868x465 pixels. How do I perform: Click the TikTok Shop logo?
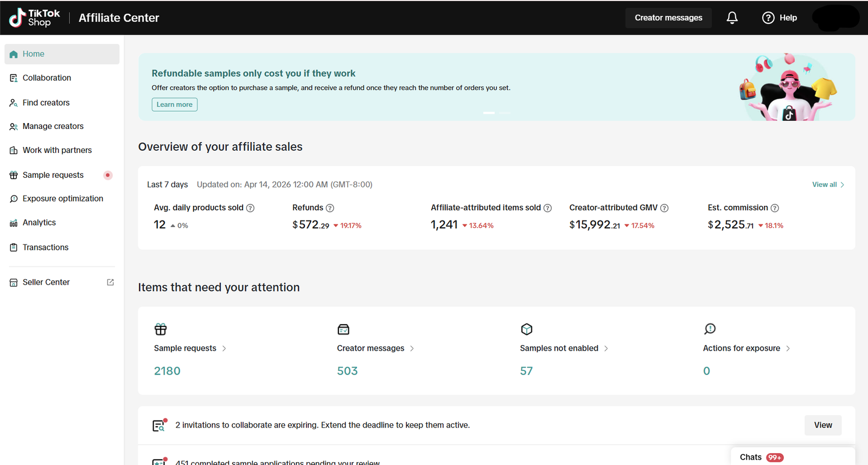34,18
